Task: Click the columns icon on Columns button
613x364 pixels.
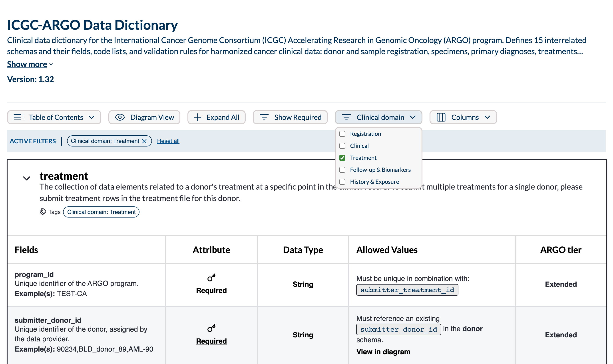Action: pyautogui.click(x=441, y=117)
